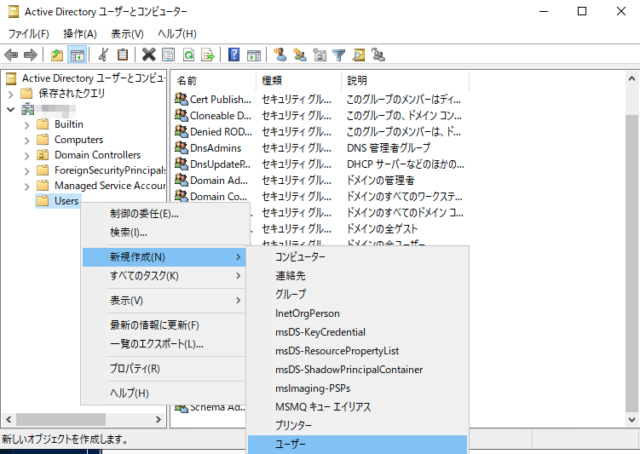The height and width of the screenshot is (454, 640).
Task: Expand the 保存されたクエリ tree node
Action: point(11,94)
